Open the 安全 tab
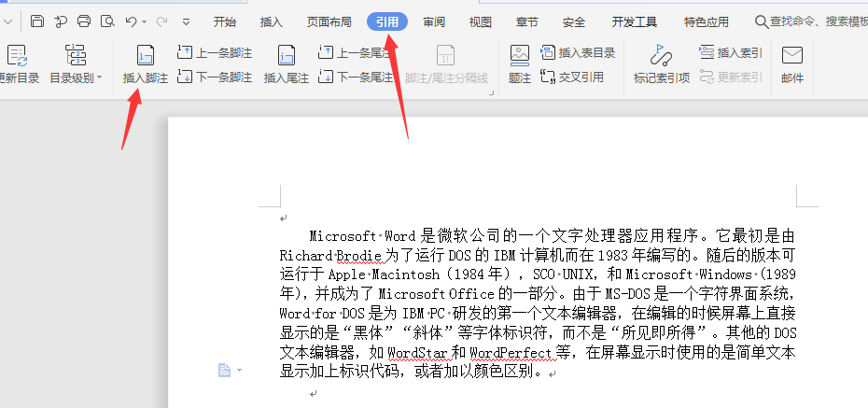Screen dimensions: 868x408 pos(574,22)
